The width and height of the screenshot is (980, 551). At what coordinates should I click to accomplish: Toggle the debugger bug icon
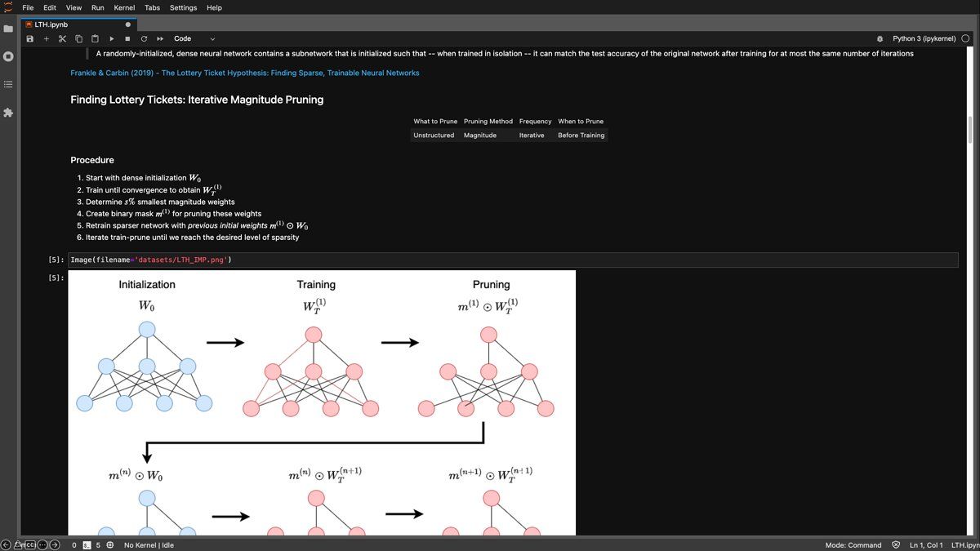click(880, 38)
